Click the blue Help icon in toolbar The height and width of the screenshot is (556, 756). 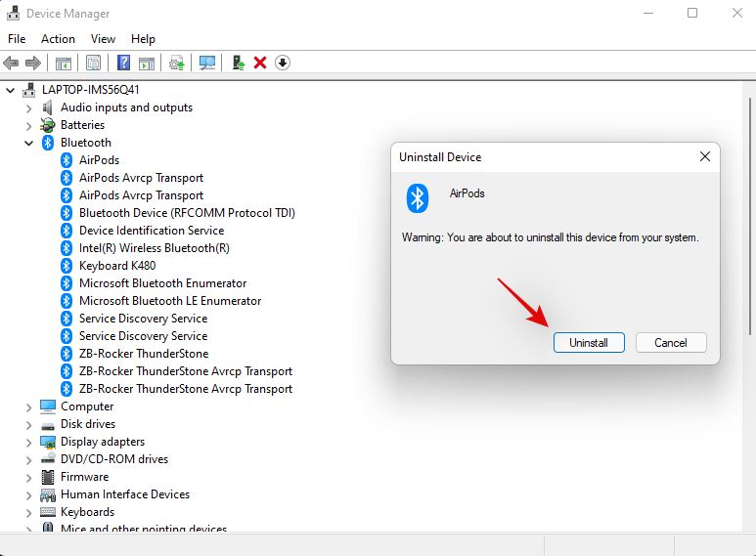tap(124, 63)
